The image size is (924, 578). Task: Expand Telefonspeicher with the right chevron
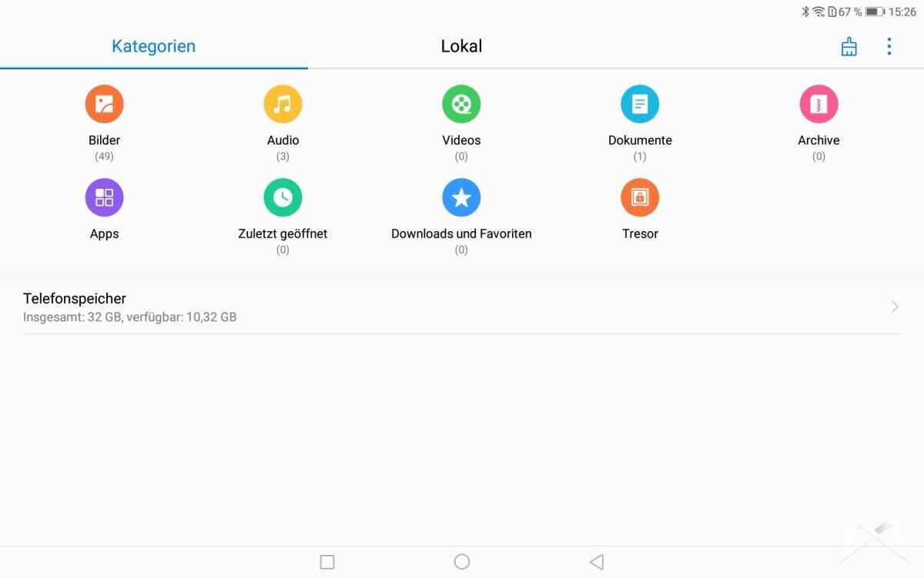pos(895,307)
